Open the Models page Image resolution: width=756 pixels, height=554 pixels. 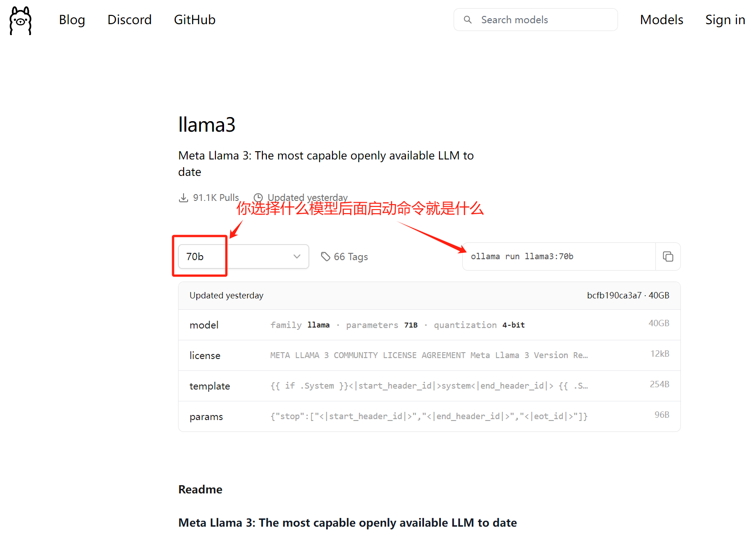coord(661,20)
